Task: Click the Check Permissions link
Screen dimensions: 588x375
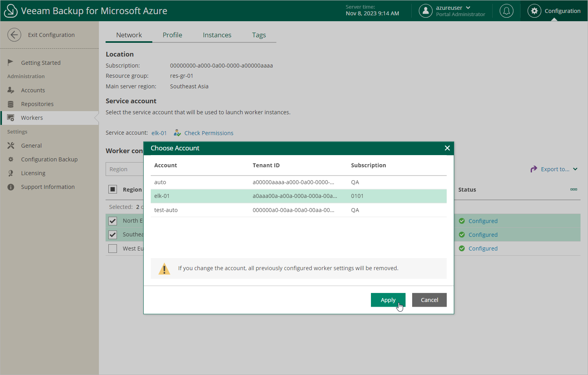Action: pos(209,133)
